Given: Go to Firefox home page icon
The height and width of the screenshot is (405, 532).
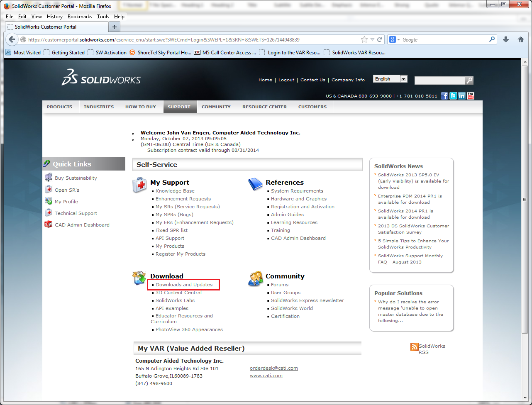Looking at the screenshot, I should point(521,39).
